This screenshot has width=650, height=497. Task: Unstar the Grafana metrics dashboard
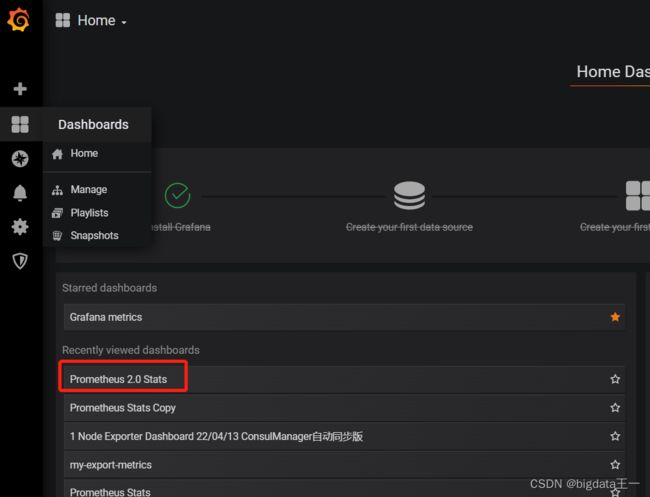(615, 317)
